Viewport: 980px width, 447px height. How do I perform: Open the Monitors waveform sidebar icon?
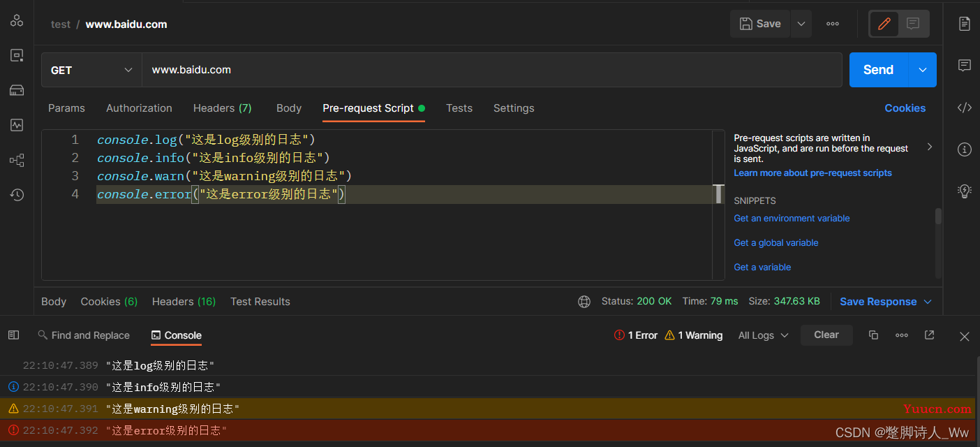pos(17,125)
